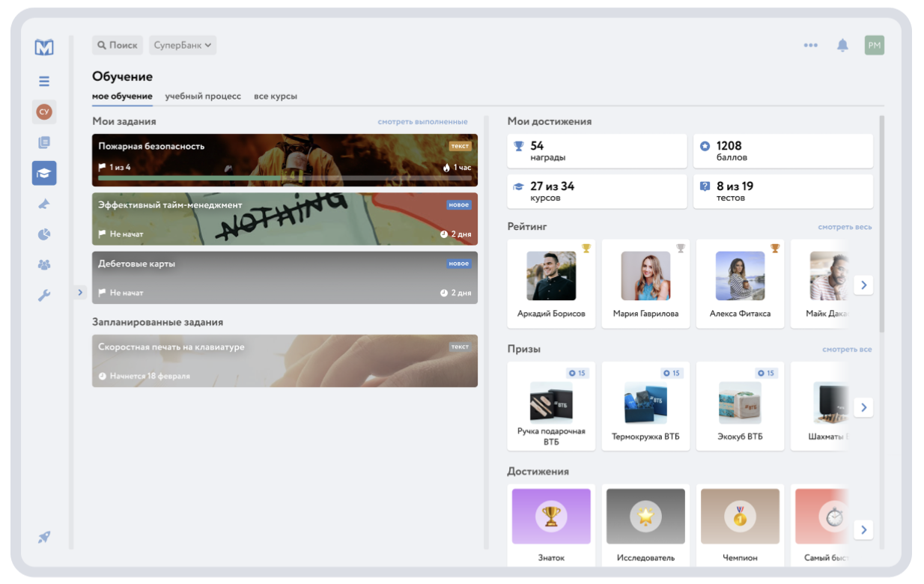Click the cap icon next to 27 из 34
This screenshot has height=584, width=924.
tap(518, 186)
